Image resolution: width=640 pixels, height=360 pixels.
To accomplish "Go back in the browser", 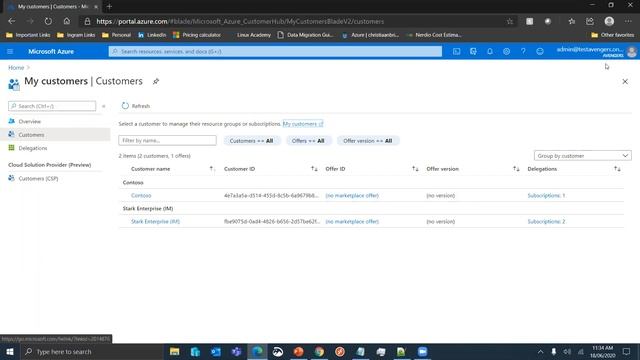I will tap(12, 21).
